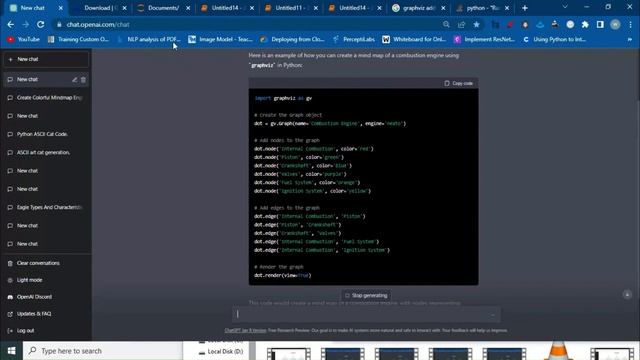Click the New chat plus button in sidebar
This screenshot has width=640, height=360.
[46, 59]
